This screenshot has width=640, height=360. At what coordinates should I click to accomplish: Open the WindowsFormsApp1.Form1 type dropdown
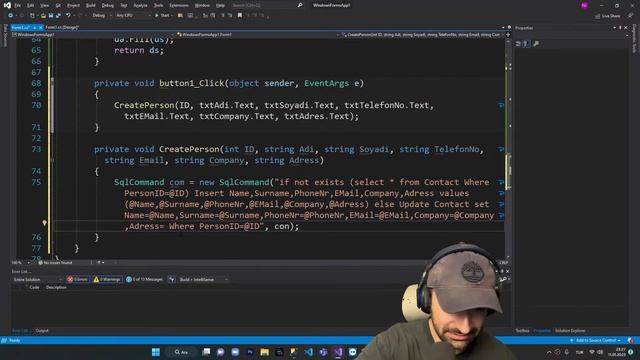click(x=258, y=35)
